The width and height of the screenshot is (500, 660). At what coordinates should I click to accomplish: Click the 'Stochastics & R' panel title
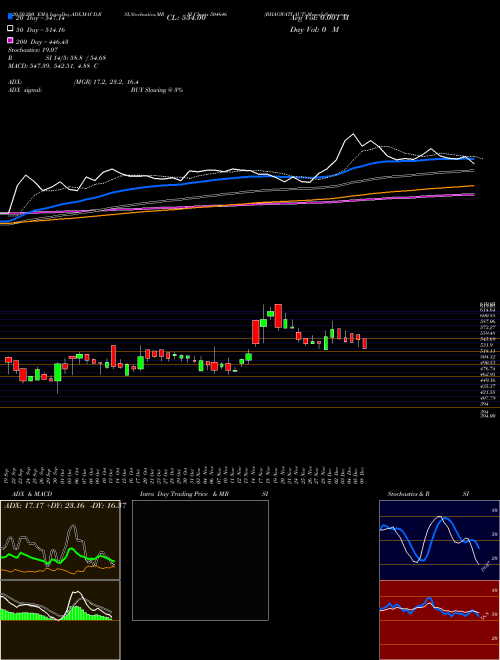pos(409,494)
